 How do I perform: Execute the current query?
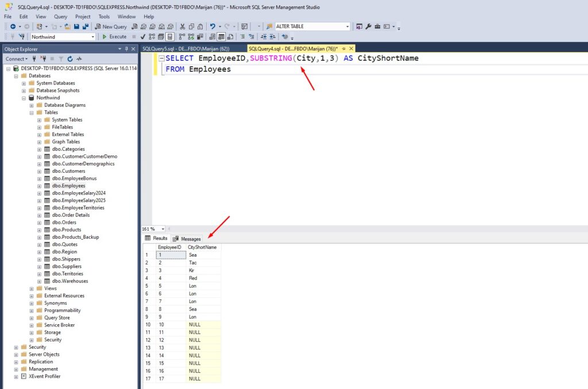[x=114, y=37]
